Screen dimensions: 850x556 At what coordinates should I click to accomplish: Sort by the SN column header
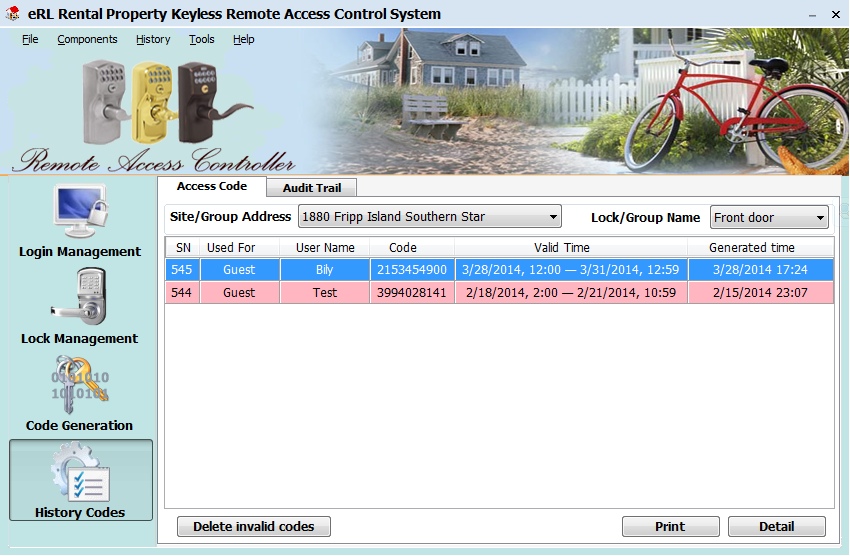point(183,248)
